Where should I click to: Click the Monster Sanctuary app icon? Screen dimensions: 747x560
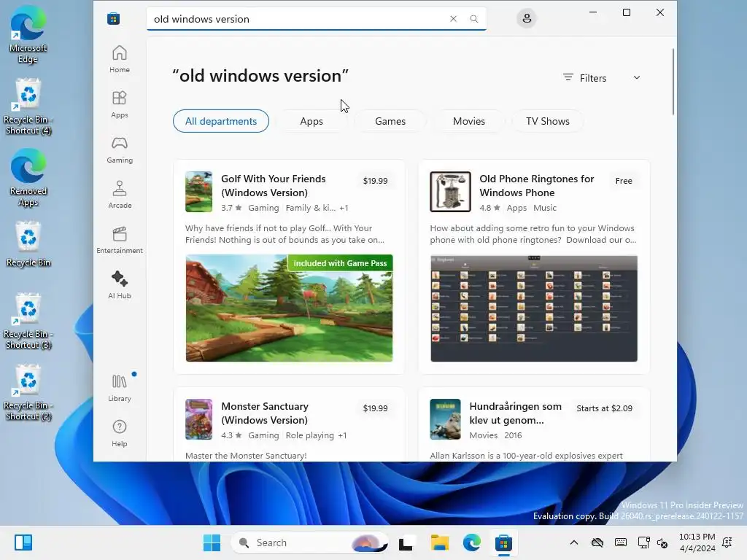(x=198, y=419)
